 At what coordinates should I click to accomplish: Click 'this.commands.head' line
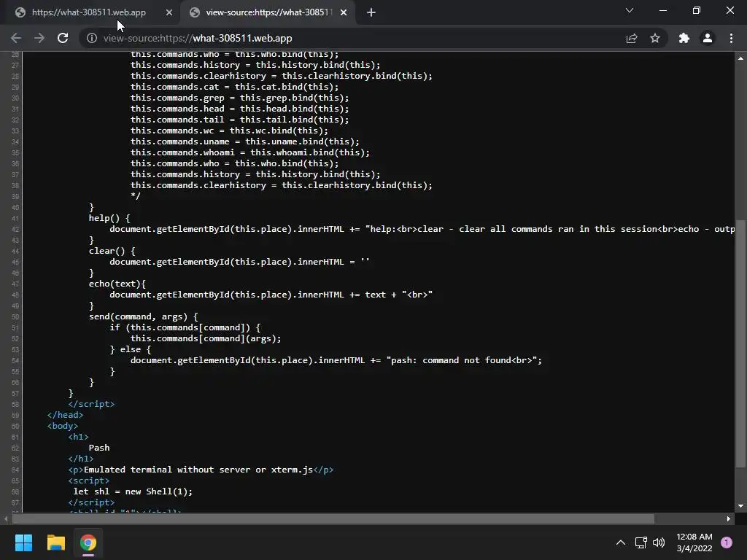click(x=239, y=109)
